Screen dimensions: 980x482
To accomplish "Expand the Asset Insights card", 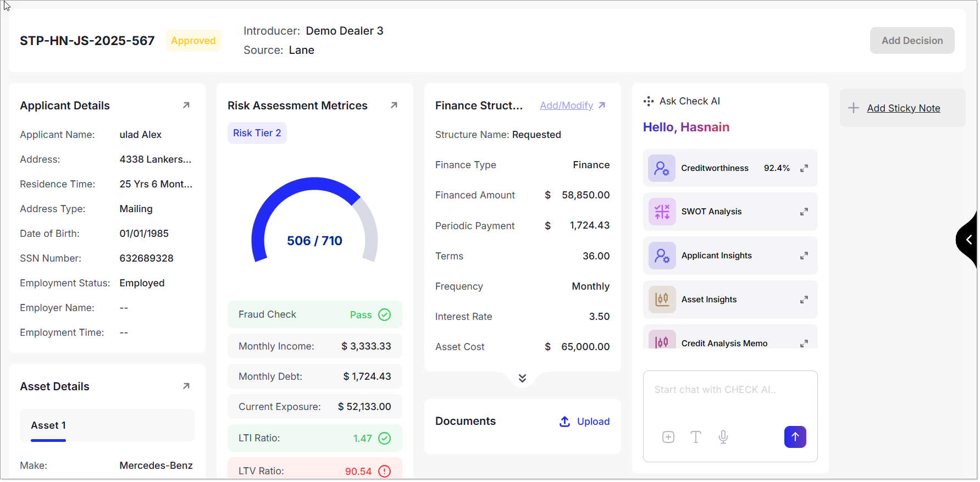I will coord(804,300).
